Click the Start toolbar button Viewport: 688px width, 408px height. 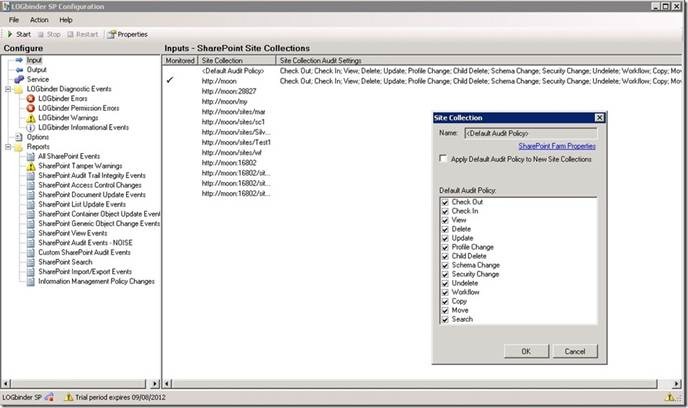(x=20, y=34)
